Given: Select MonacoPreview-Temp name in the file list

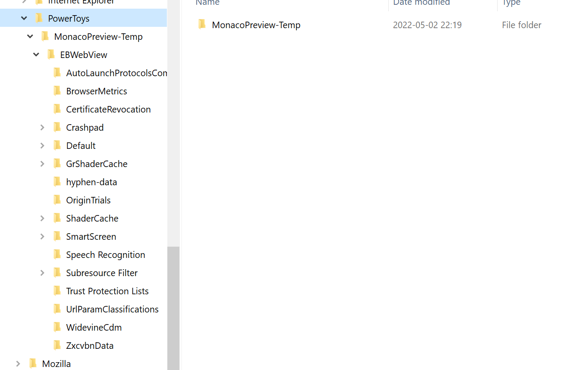Looking at the screenshot, I should (256, 25).
